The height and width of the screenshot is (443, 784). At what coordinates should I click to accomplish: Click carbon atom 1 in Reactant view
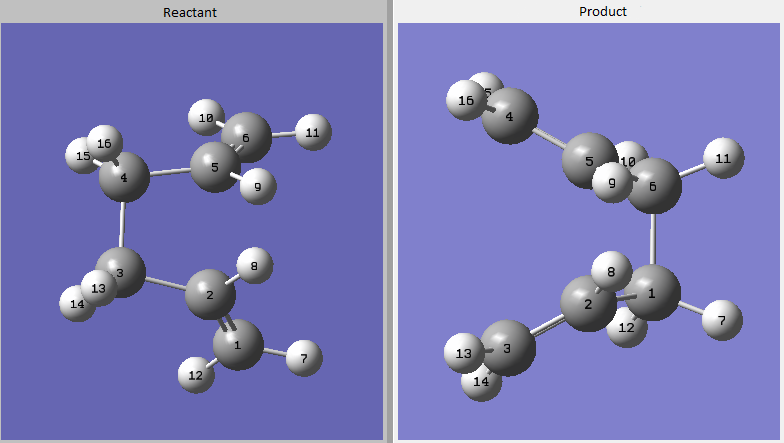coord(238,344)
